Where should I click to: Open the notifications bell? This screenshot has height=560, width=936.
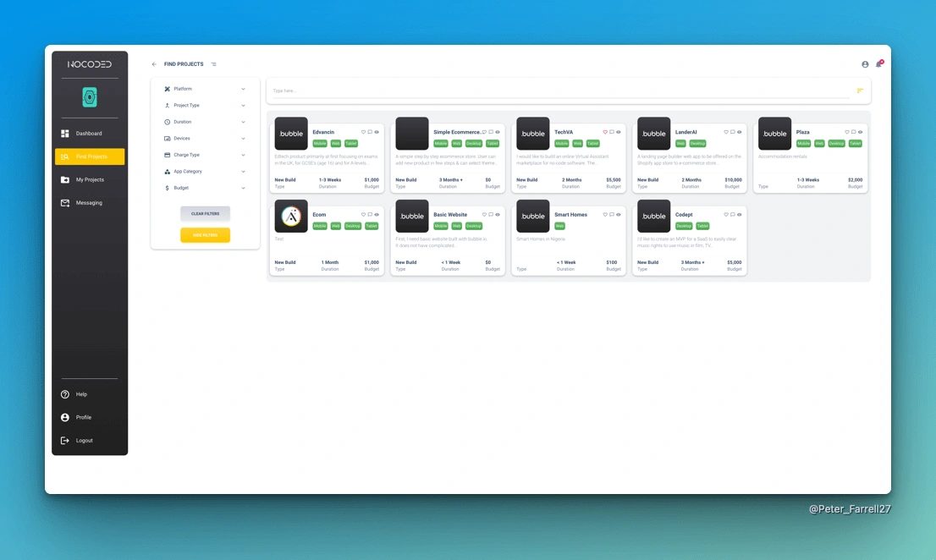click(x=878, y=63)
